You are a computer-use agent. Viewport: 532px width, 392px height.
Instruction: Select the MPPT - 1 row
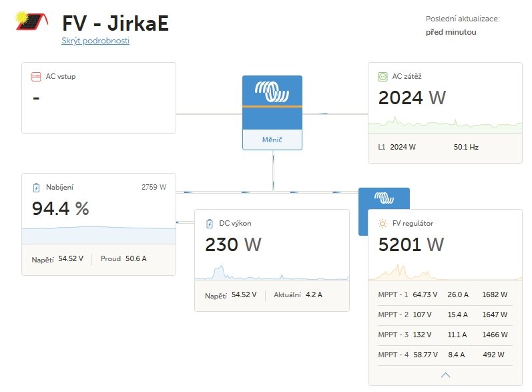click(x=445, y=295)
